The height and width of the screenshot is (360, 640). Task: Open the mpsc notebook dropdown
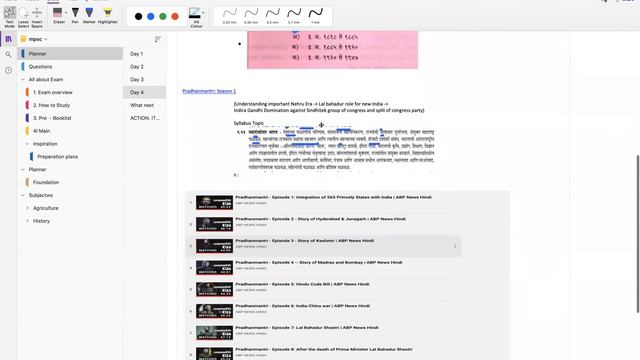tap(34, 39)
